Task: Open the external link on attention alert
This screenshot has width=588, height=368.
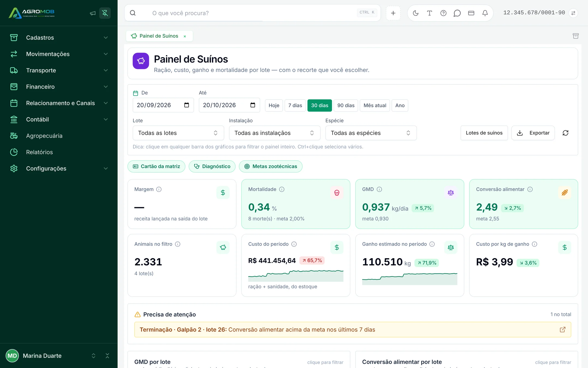Action: click(x=563, y=330)
